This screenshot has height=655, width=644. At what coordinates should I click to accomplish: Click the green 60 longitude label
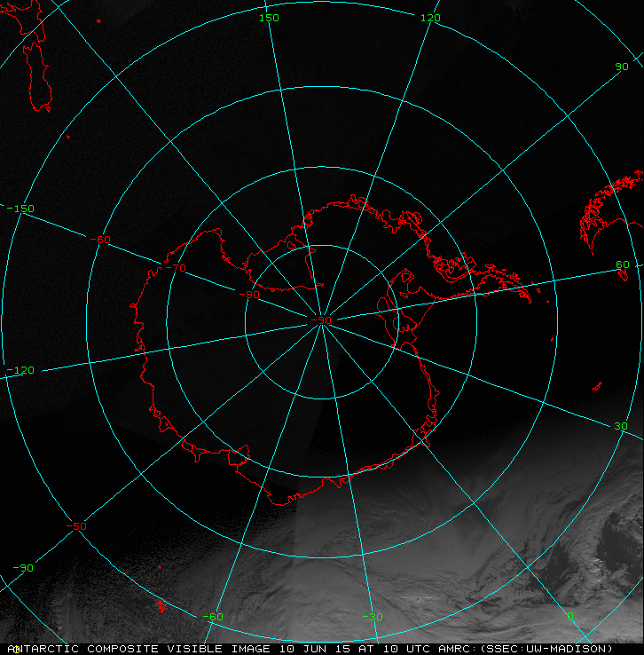[623, 264]
